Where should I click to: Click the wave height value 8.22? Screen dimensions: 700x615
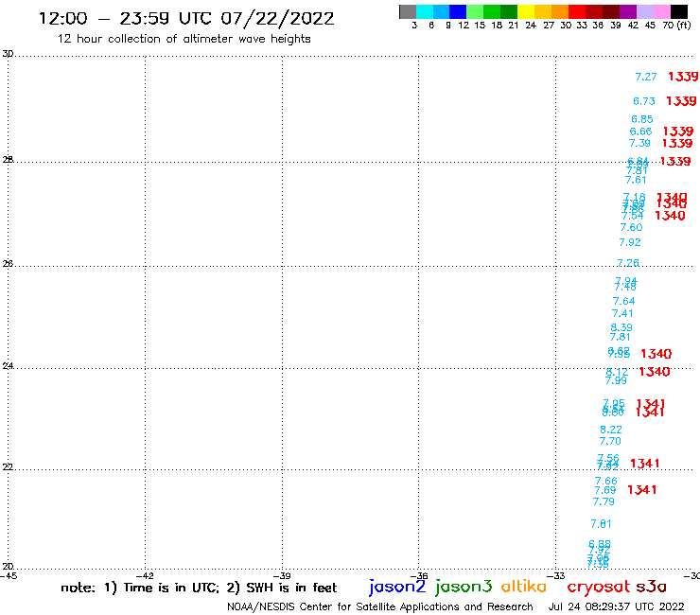click(x=611, y=430)
